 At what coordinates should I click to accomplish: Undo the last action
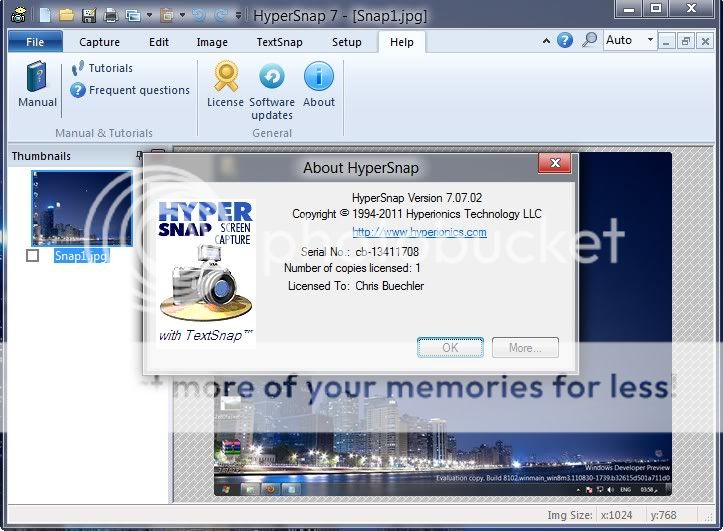(x=199, y=16)
